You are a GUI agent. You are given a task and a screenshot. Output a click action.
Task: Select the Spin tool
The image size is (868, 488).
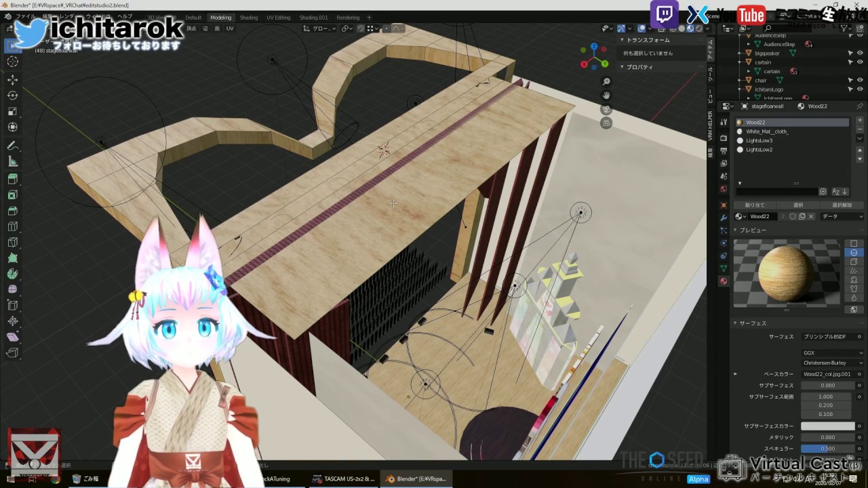(12, 274)
